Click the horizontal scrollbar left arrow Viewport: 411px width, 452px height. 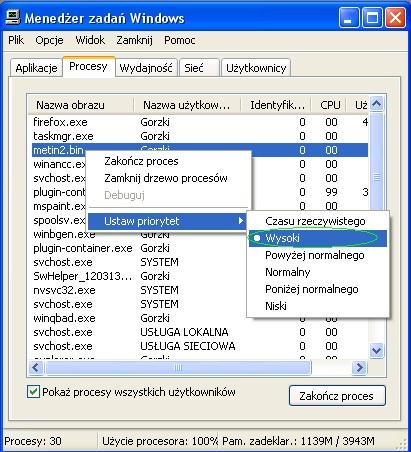coord(36,368)
